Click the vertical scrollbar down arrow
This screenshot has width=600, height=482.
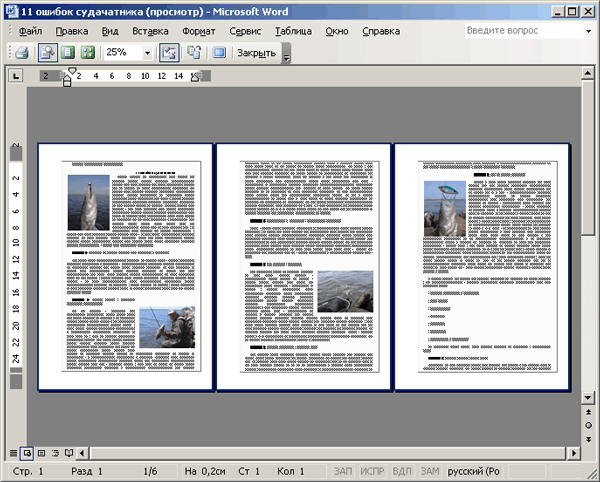pyautogui.click(x=588, y=398)
